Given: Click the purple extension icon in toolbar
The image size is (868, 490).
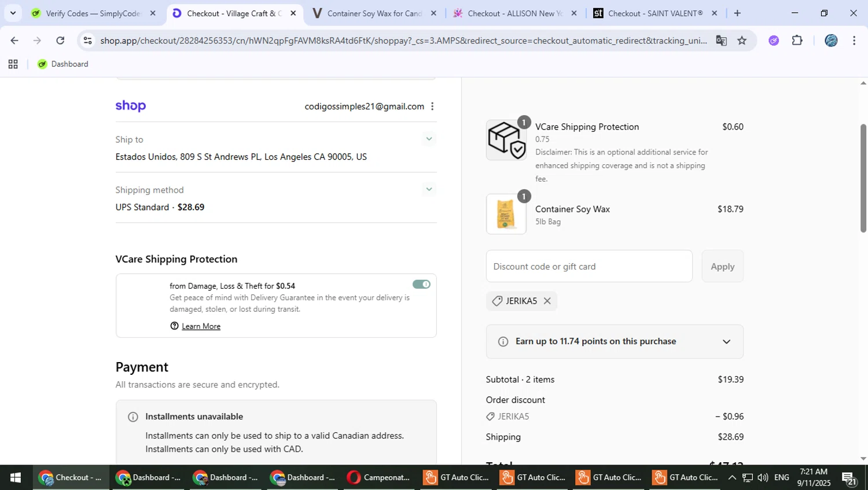Looking at the screenshot, I should click(x=774, y=40).
